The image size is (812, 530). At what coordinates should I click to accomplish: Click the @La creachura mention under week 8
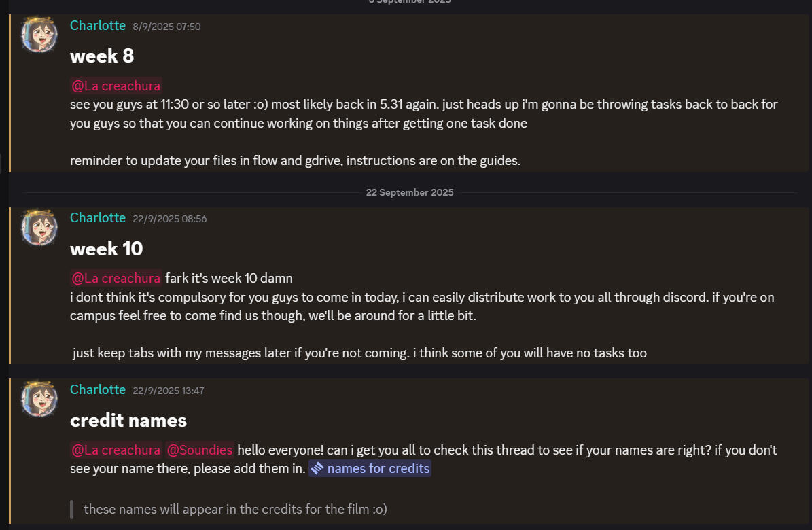tap(116, 86)
